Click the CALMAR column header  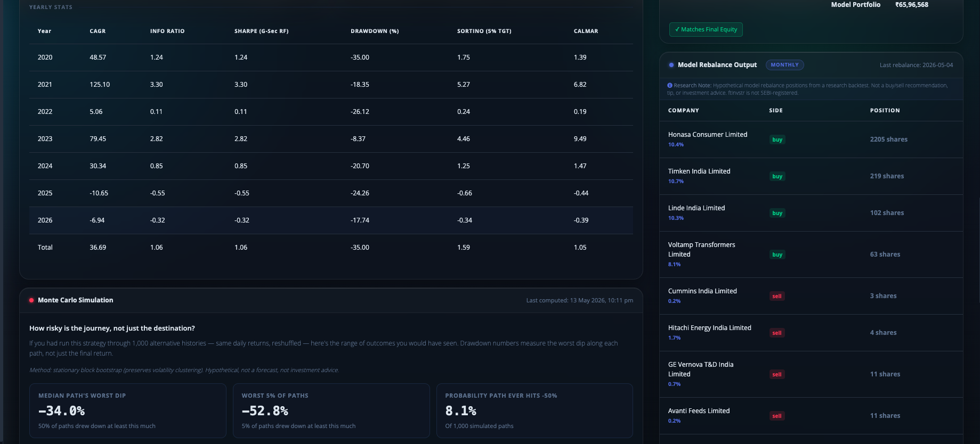586,31
